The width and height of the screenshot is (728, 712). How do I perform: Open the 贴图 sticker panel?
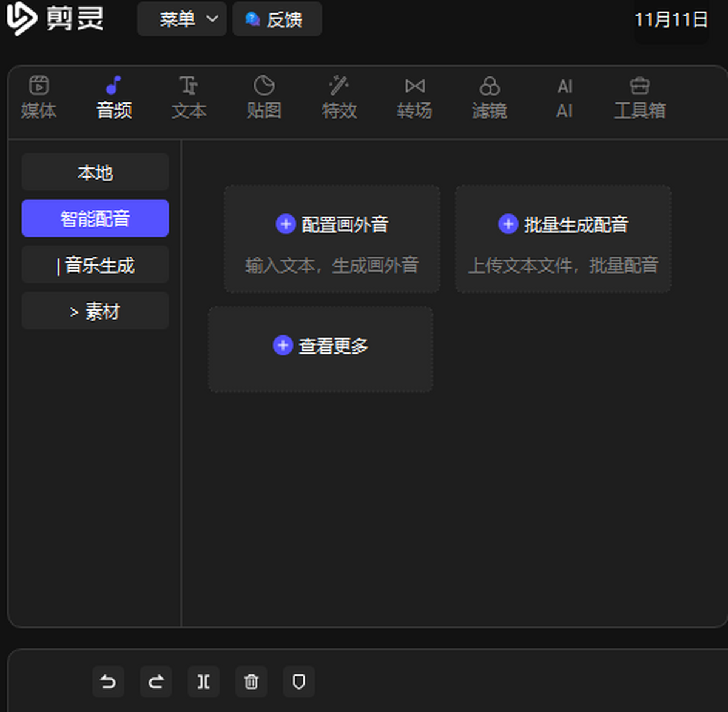pos(264,98)
